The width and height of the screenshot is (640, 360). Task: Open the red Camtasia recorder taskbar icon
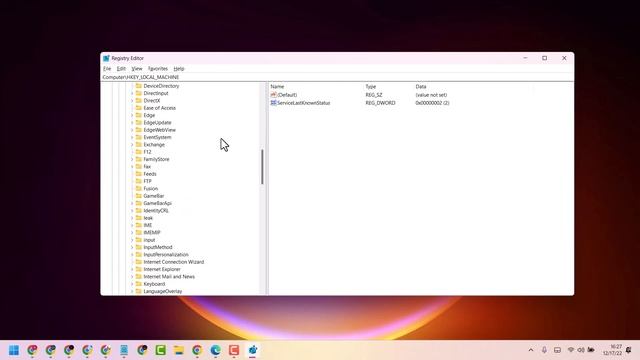pos(234,350)
